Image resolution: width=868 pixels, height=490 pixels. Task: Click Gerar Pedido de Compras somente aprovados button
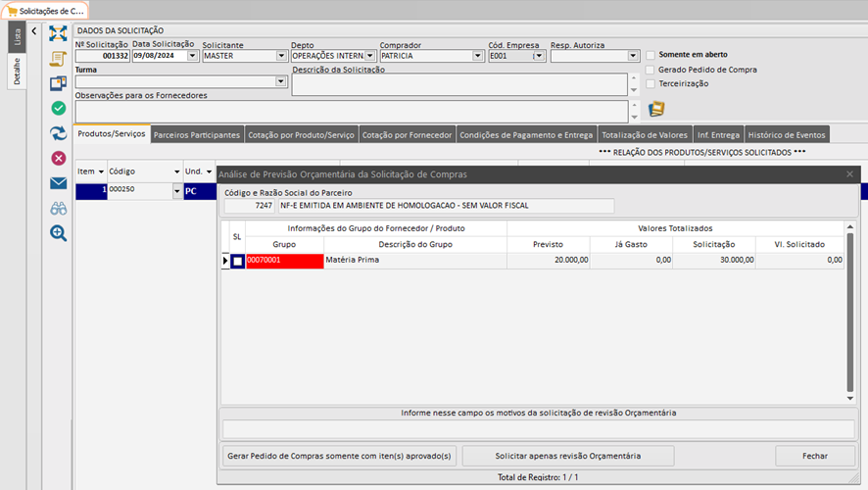pyautogui.click(x=339, y=457)
